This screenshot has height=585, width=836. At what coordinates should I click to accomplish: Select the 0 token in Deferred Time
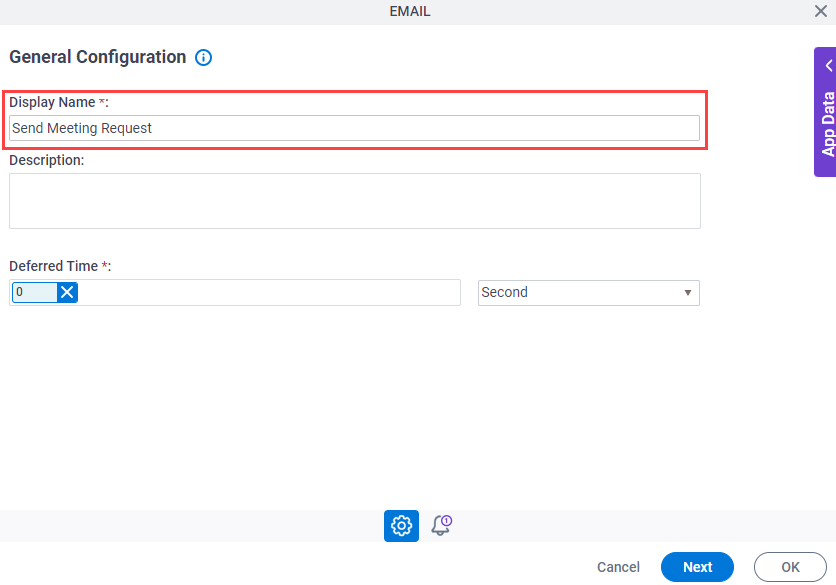(34, 292)
